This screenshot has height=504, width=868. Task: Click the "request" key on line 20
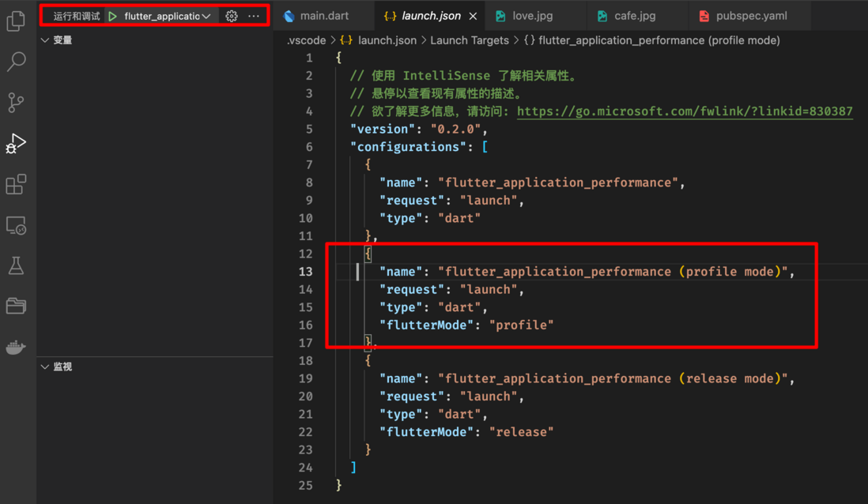point(412,396)
